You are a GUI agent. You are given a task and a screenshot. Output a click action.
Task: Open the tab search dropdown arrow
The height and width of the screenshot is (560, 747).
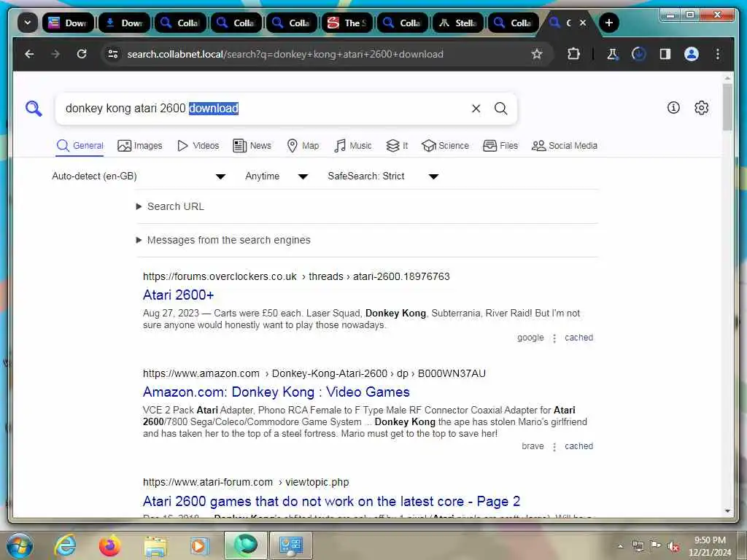[x=28, y=23]
